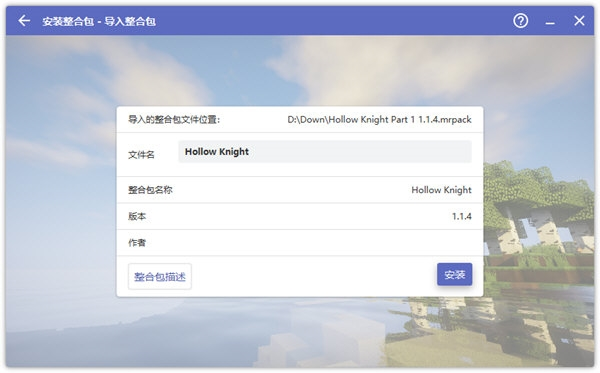Go back with the left arrow icon
Screen dimensions: 600x373
click(x=24, y=21)
